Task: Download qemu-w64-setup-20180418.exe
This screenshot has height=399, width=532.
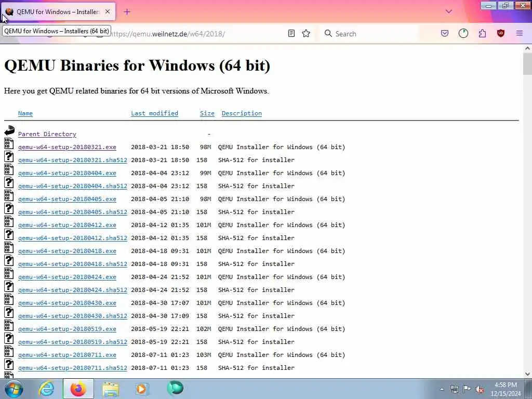Action: [x=67, y=251]
